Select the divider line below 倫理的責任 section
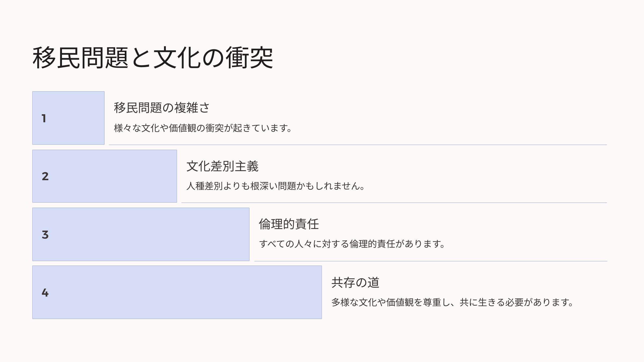 point(430,261)
